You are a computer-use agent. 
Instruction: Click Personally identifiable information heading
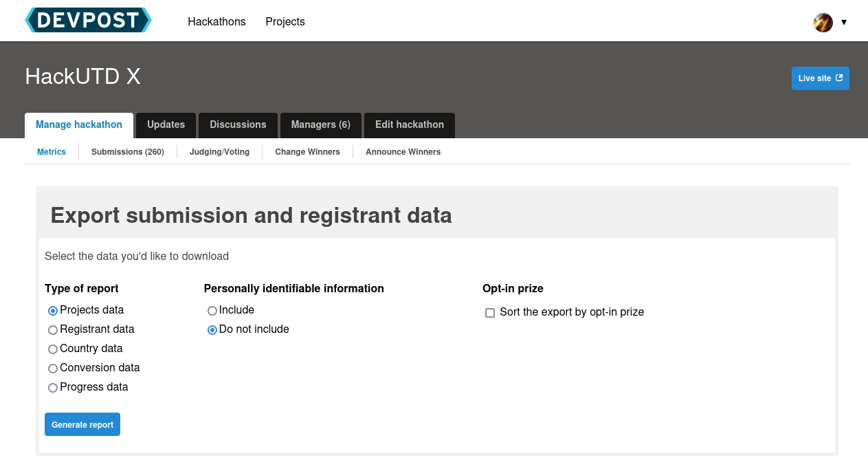294,288
